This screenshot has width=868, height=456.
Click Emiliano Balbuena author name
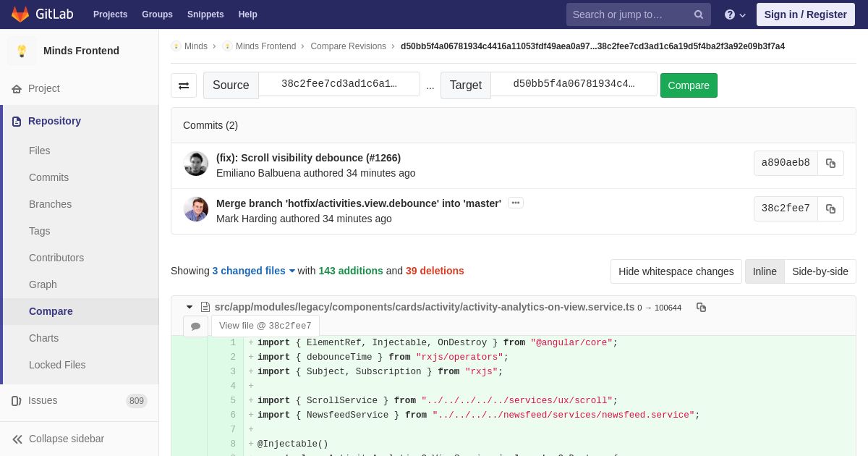(x=258, y=173)
